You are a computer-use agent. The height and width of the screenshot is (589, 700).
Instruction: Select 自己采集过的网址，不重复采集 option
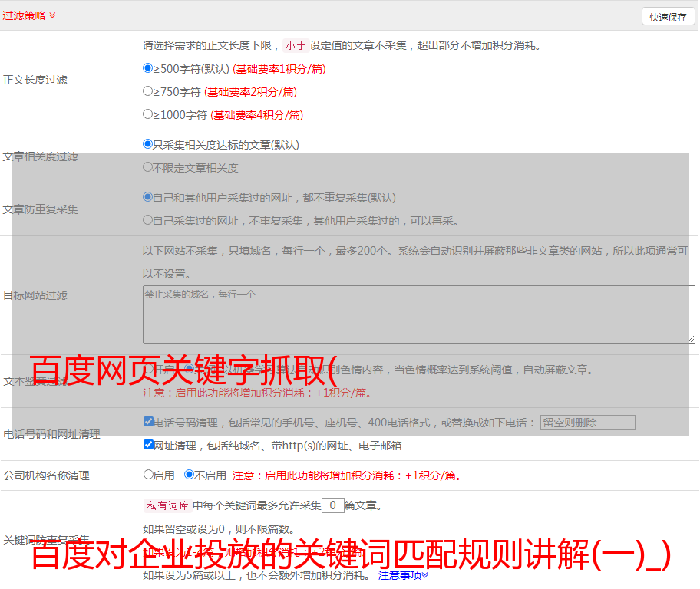pyautogui.click(x=147, y=219)
